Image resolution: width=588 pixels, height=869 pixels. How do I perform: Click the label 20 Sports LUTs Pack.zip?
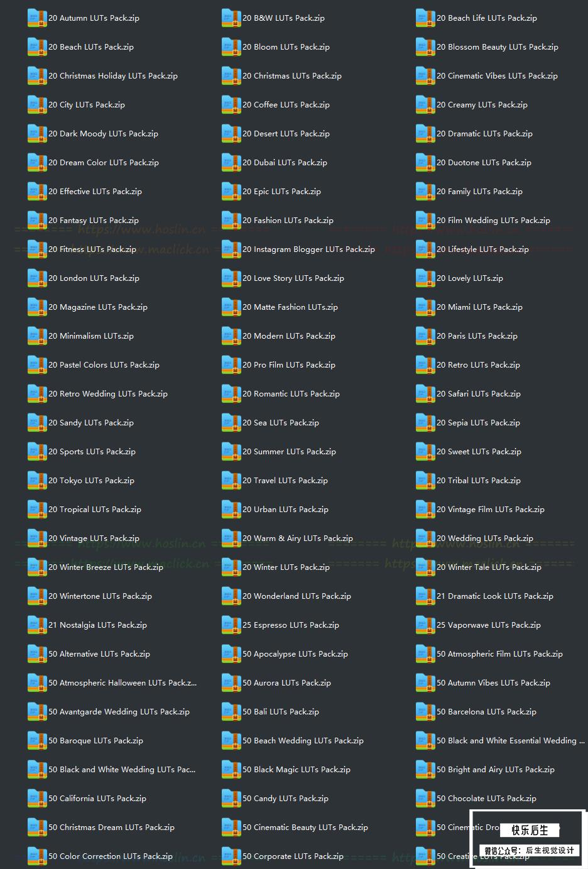click(x=92, y=452)
